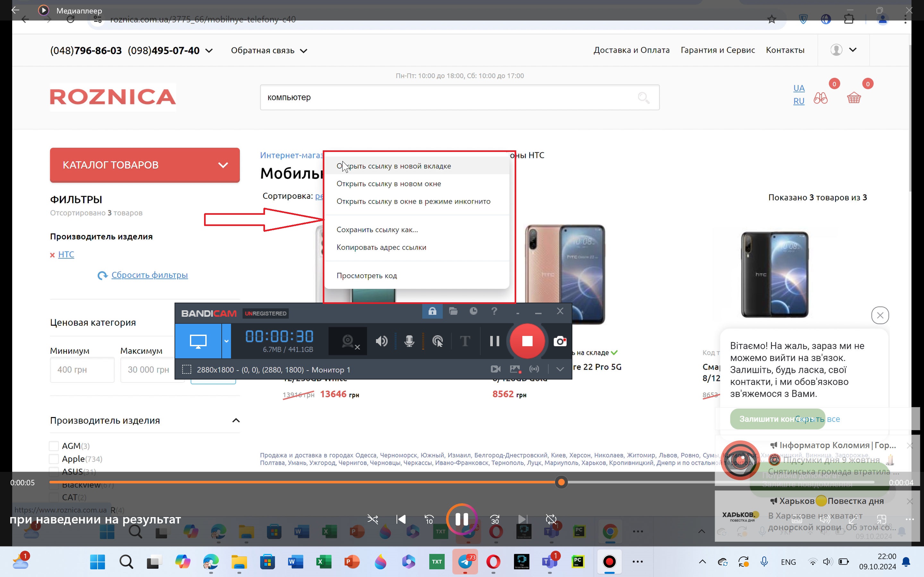Toggle shuffle in the media player
Screen dimensions: 924x577
[373, 519]
